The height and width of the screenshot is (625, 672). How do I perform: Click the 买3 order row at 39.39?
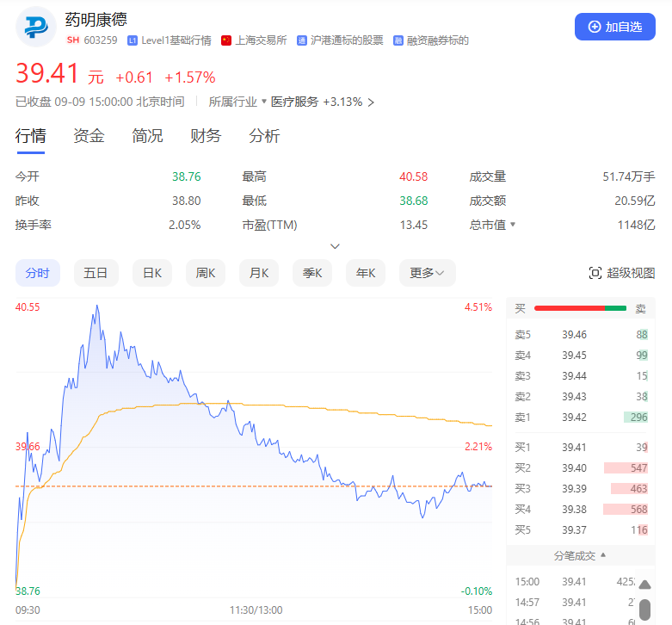point(581,488)
